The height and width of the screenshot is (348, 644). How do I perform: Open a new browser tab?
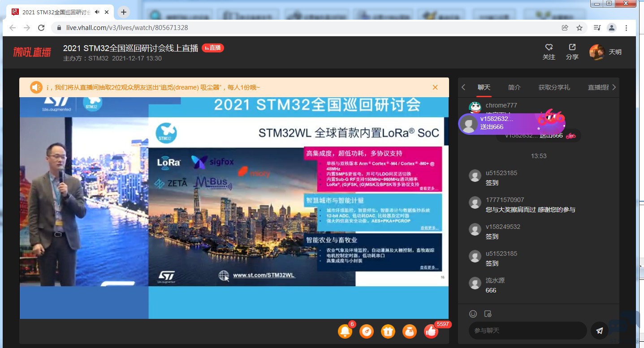[124, 12]
